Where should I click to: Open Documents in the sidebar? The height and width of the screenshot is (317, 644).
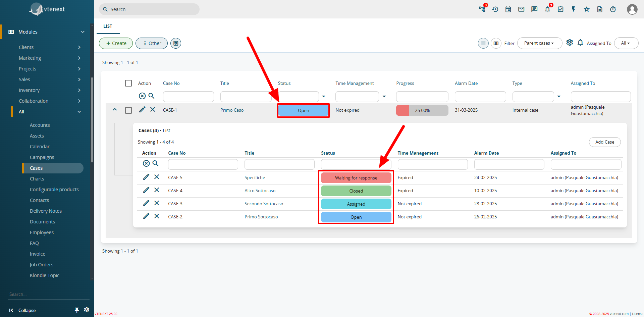(x=42, y=222)
